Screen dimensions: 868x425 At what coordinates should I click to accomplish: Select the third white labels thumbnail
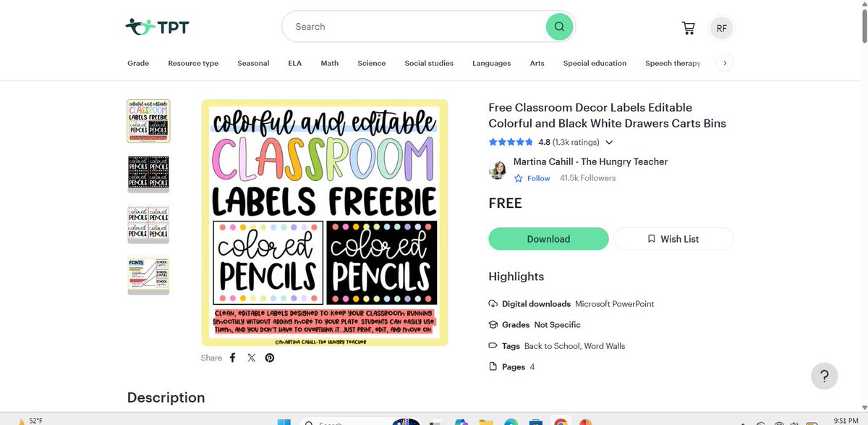[x=148, y=224]
